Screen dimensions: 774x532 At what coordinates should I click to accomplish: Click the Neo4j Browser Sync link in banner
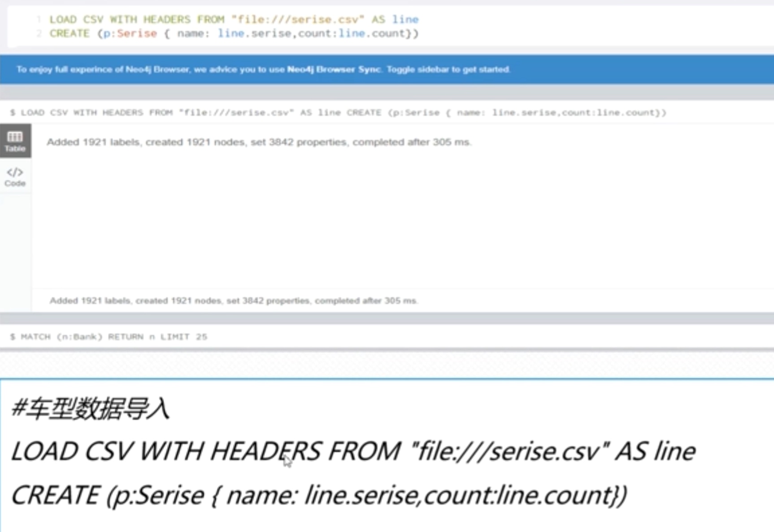[334, 70]
